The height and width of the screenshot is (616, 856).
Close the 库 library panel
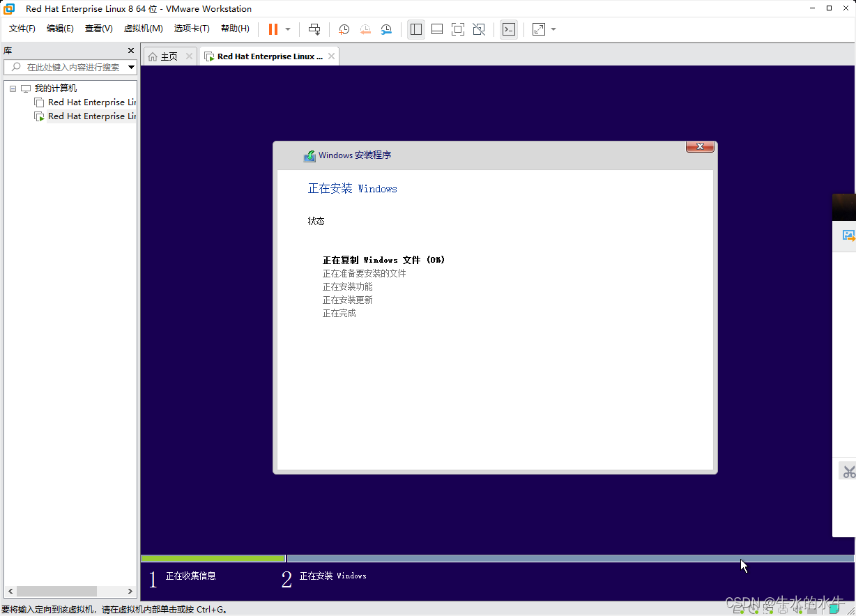point(131,51)
